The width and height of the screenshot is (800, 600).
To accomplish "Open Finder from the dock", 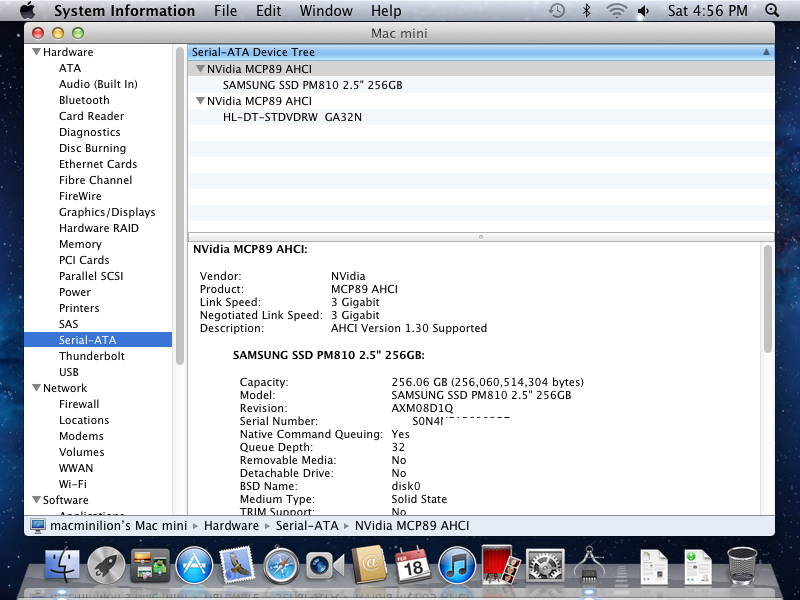I will tap(62, 565).
